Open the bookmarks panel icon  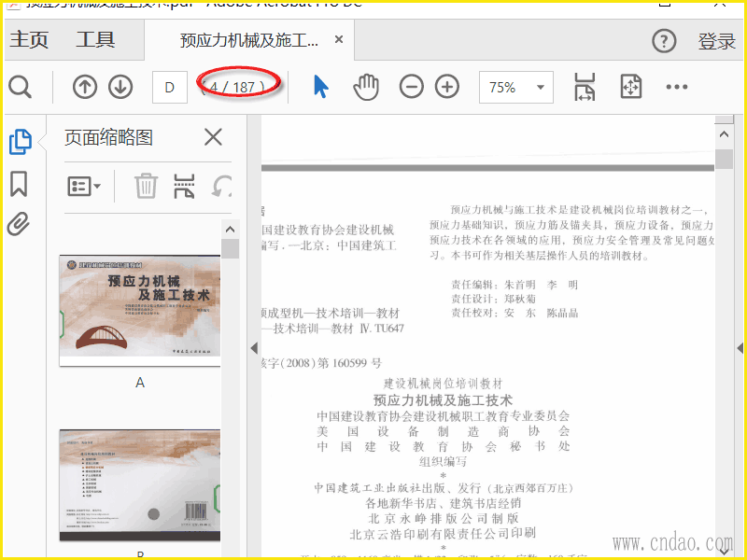[19, 184]
